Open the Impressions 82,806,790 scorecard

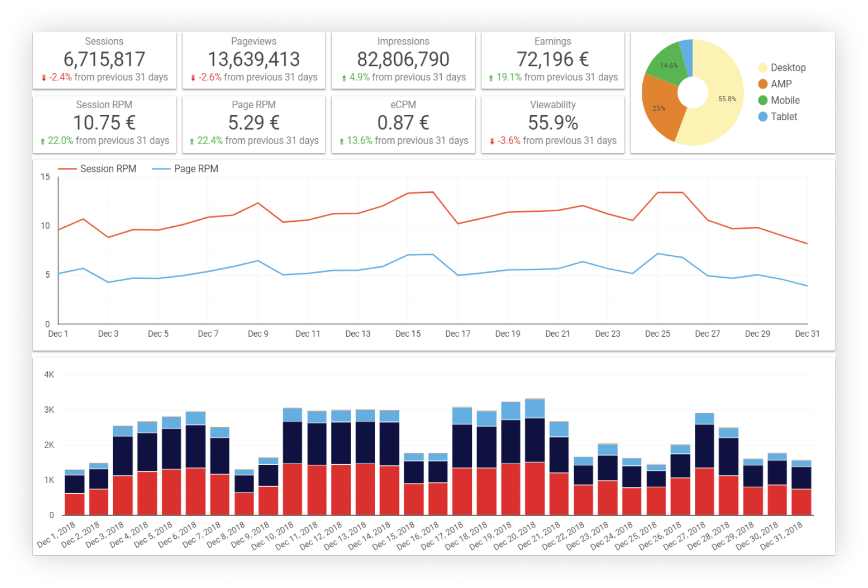tap(403, 59)
